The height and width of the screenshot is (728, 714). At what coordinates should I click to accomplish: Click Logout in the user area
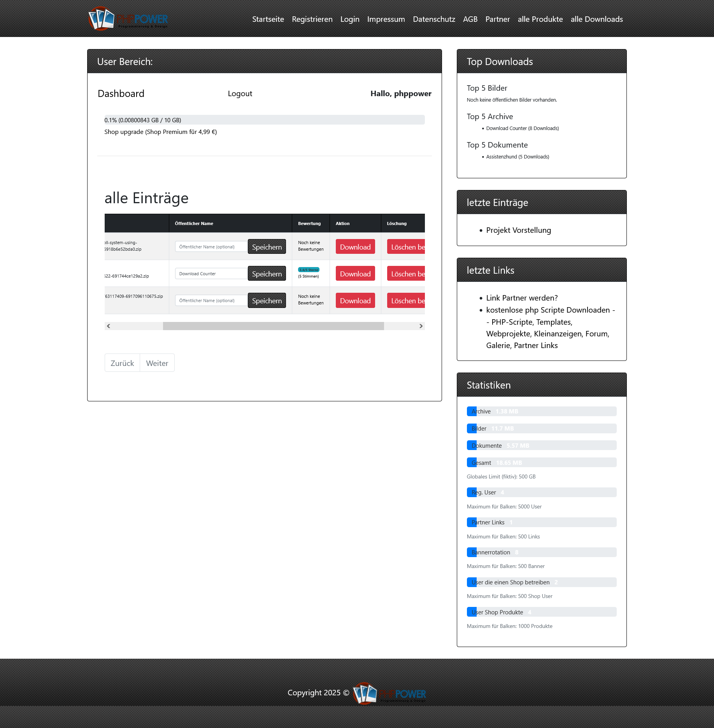coord(240,93)
